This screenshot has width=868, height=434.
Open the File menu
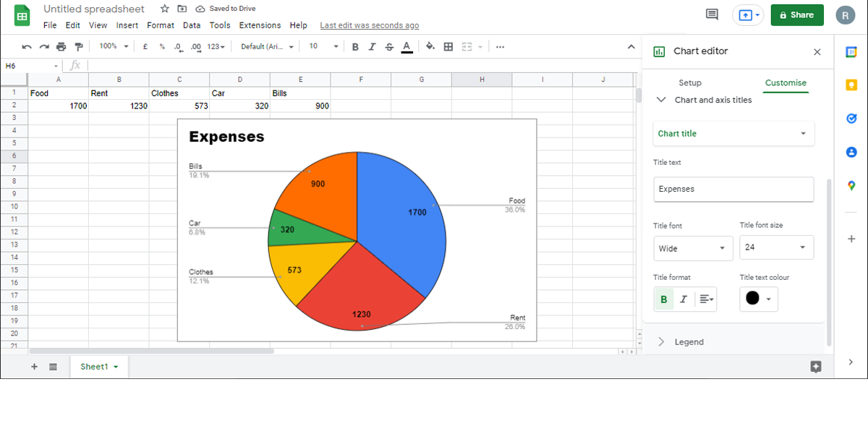(x=50, y=25)
